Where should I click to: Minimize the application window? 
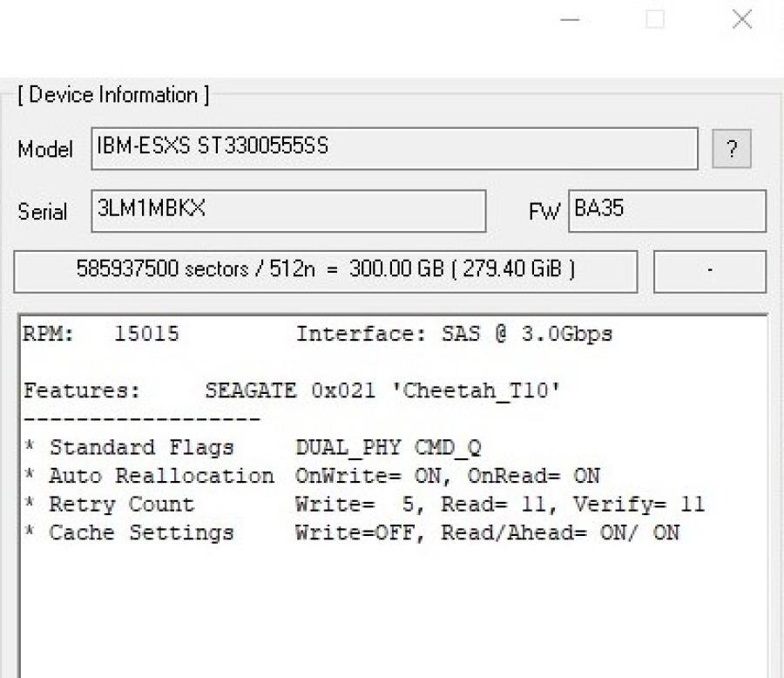(570, 19)
